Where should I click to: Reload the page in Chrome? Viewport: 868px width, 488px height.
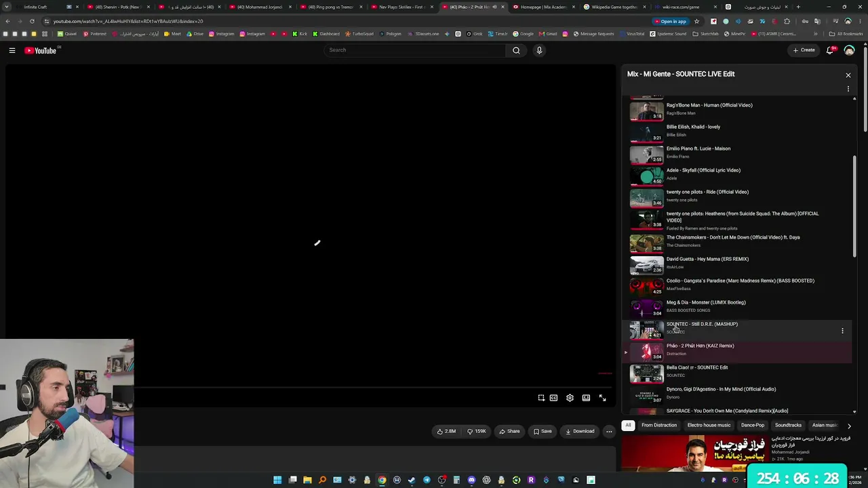click(32, 21)
